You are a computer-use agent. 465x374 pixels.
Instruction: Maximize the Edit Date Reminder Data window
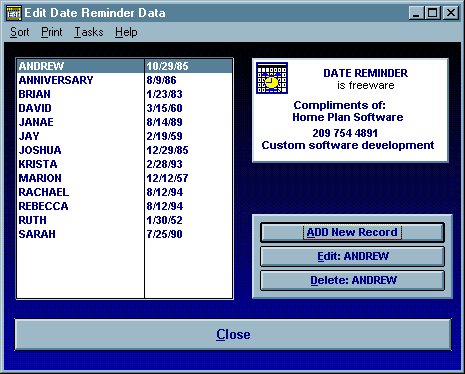pos(433,13)
